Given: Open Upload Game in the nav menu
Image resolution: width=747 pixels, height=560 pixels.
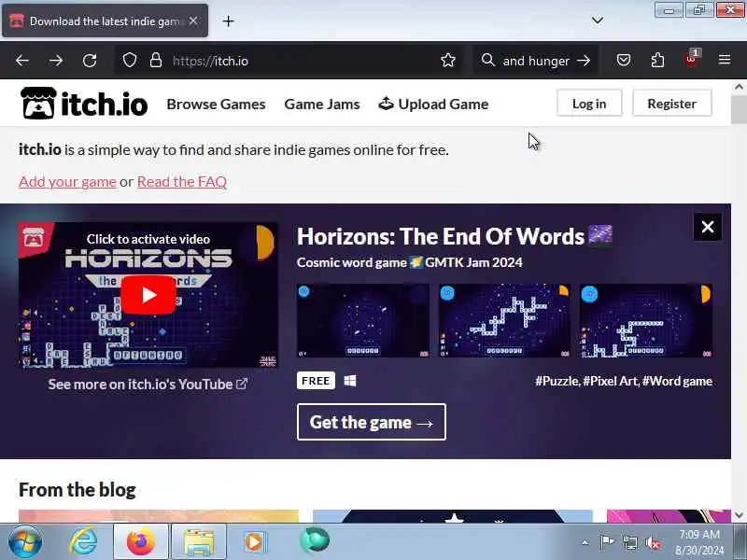Looking at the screenshot, I should pos(433,104).
